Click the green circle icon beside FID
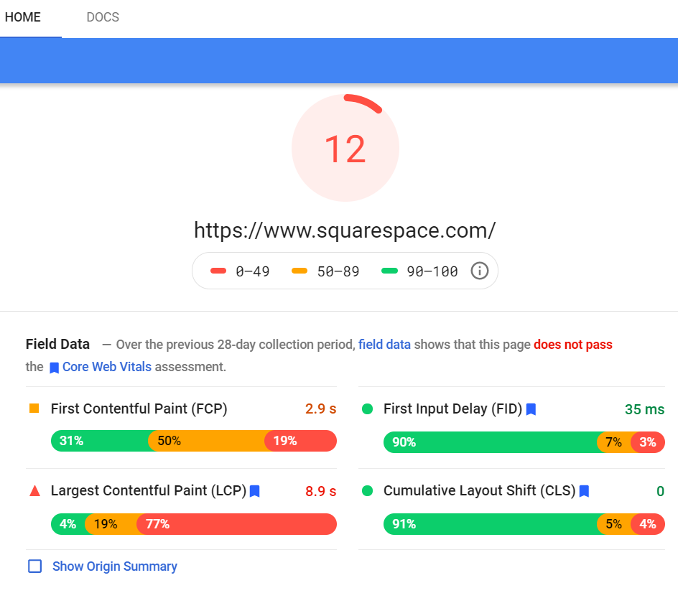 point(367,409)
